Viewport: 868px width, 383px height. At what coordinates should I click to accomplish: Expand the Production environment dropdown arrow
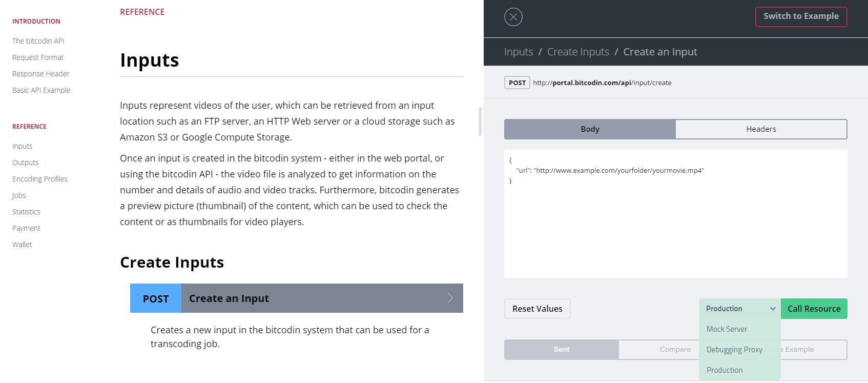point(773,309)
